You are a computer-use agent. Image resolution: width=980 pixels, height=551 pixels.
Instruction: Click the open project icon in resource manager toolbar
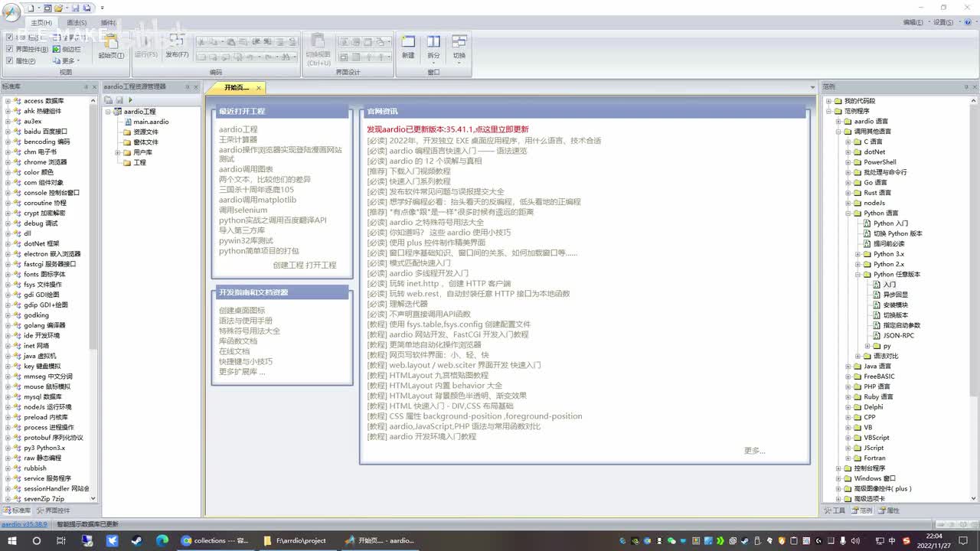tap(109, 100)
